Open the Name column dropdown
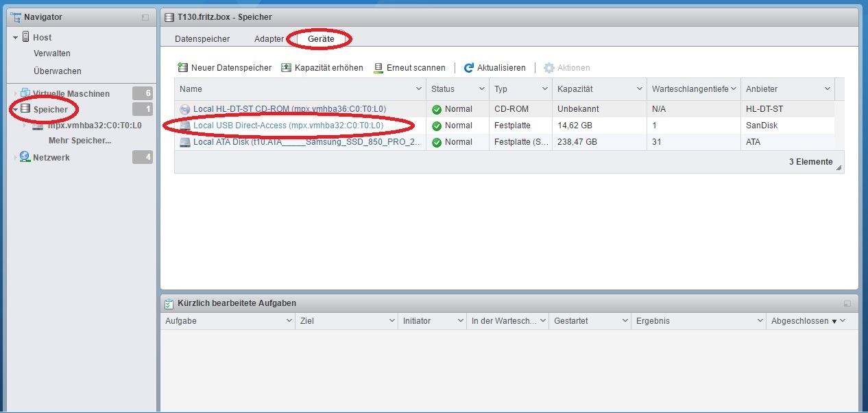Image resolution: width=868 pixels, height=413 pixels. pyautogui.click(x=419, y=89)
